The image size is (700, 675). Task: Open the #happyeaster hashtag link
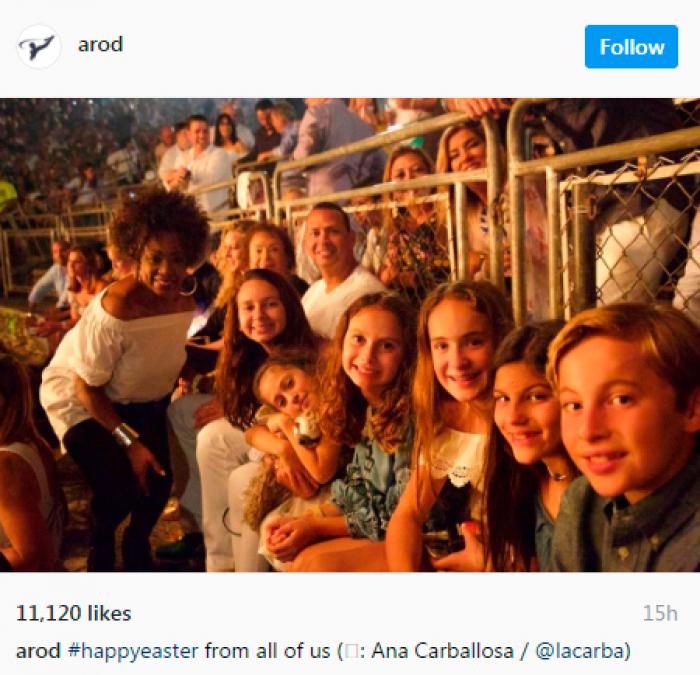click(x=133, y=651)
